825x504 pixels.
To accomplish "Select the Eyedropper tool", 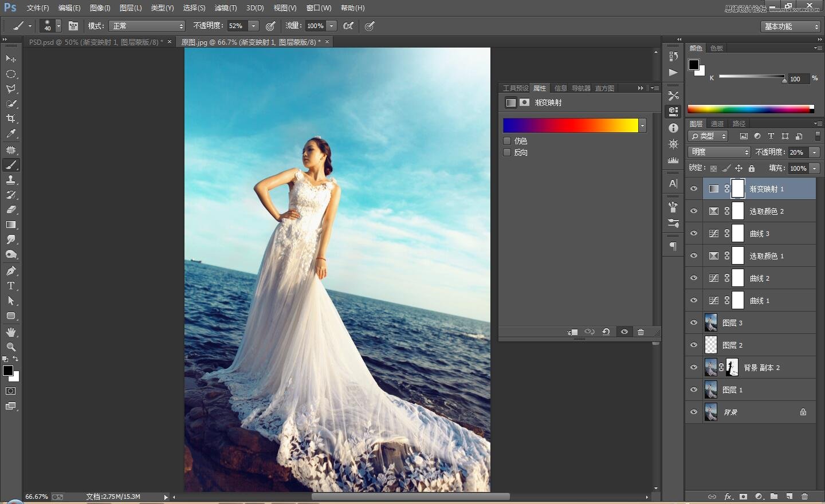I will click(11, 133).
